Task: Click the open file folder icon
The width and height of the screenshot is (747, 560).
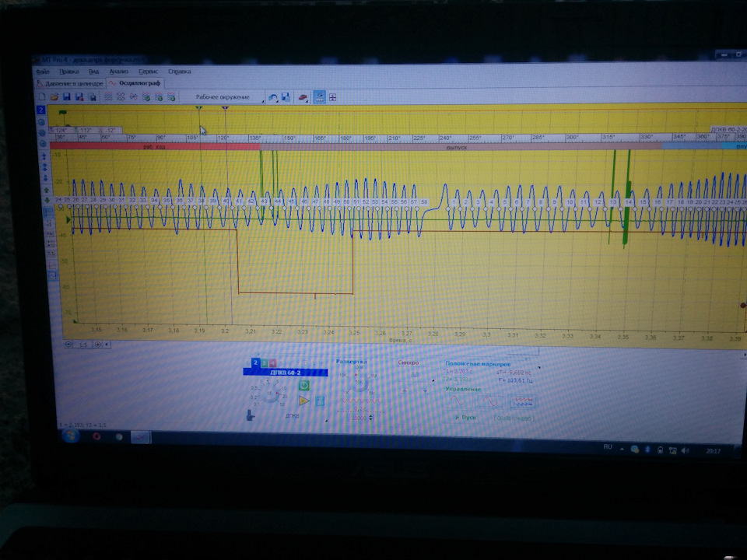Action: (x=54, y=96)
